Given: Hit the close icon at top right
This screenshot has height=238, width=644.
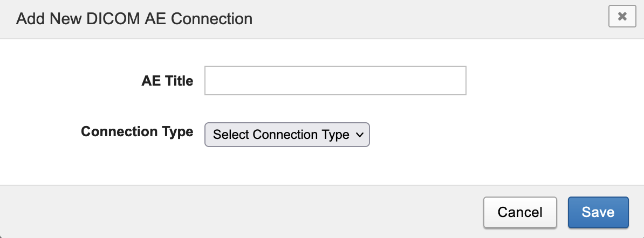Looking at the screenshot, I should click(622, 17).
